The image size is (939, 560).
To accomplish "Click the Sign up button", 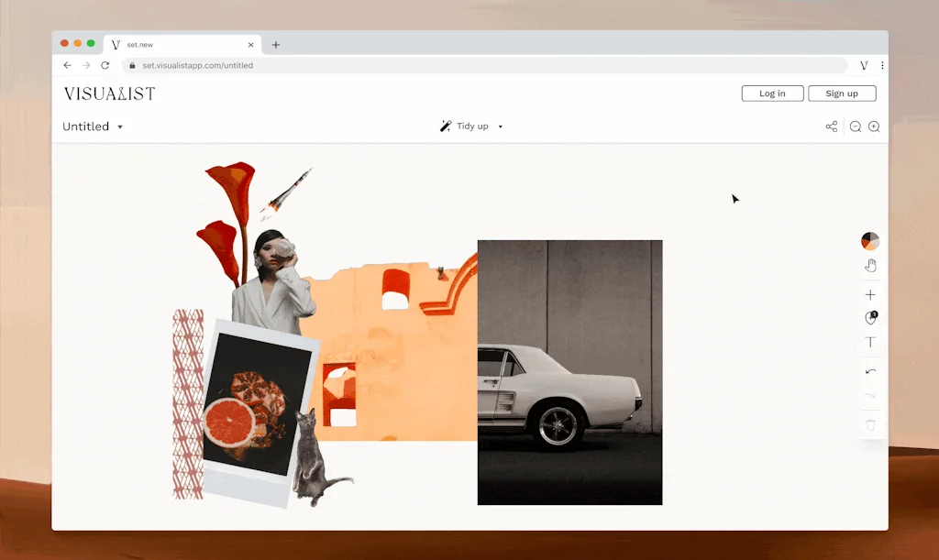I will (841, 93).
